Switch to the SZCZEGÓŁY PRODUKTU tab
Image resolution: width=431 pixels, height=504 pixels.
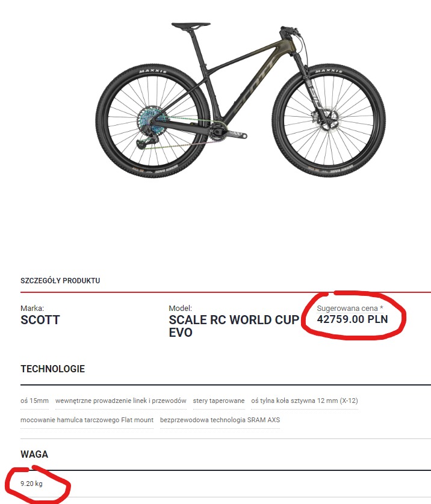point(60,281)
